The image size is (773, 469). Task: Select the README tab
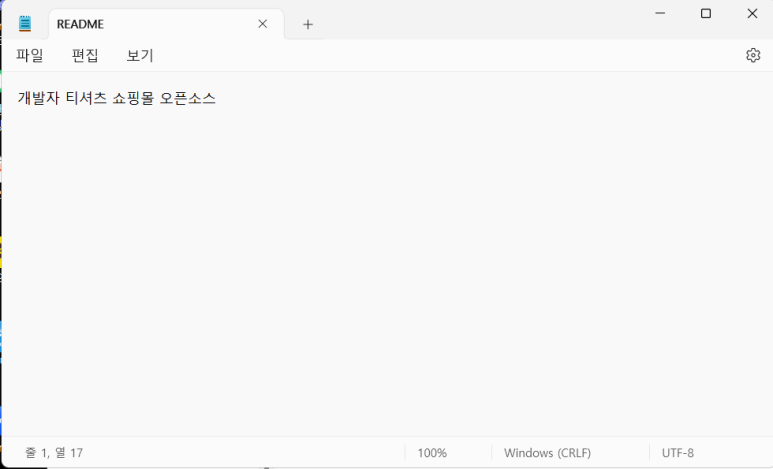[x=167, y=24]
